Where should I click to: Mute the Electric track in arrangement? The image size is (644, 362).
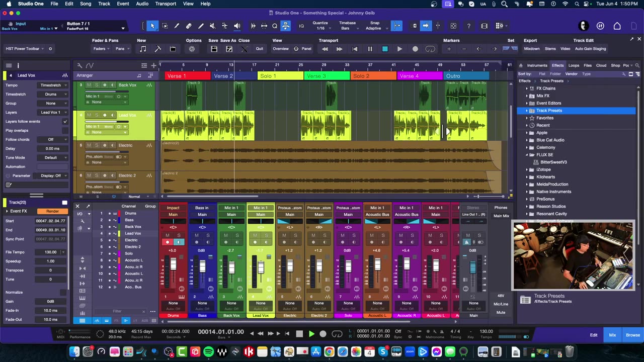(89, 145)
